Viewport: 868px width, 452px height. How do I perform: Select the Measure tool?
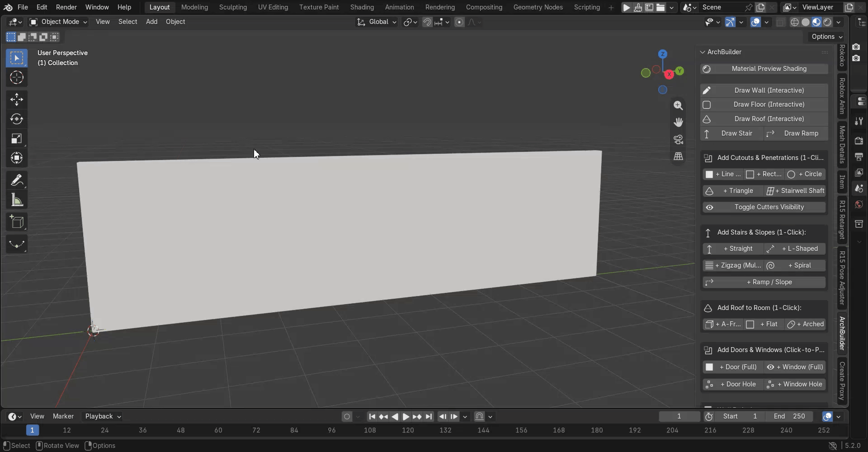(17, 200)
